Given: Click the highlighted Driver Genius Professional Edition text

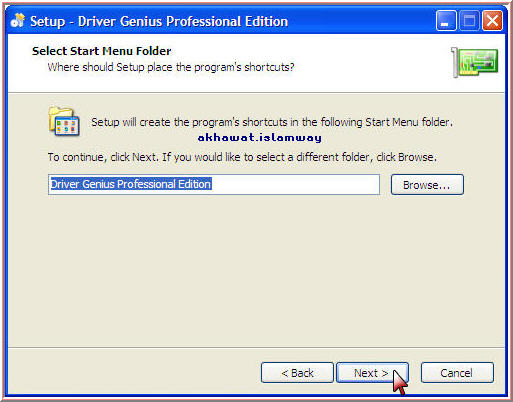Looking at the screenshot, I should point(131,184).
